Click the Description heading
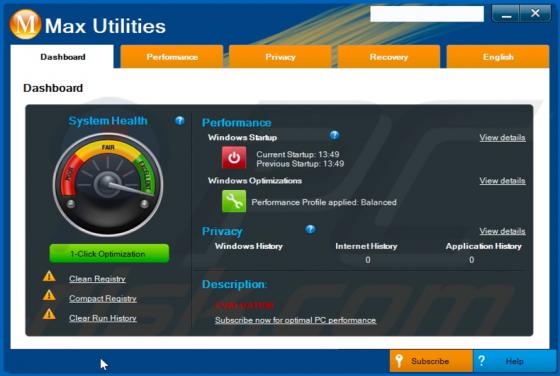The width and height of the screenshot is (560, 376). [234, 284]
